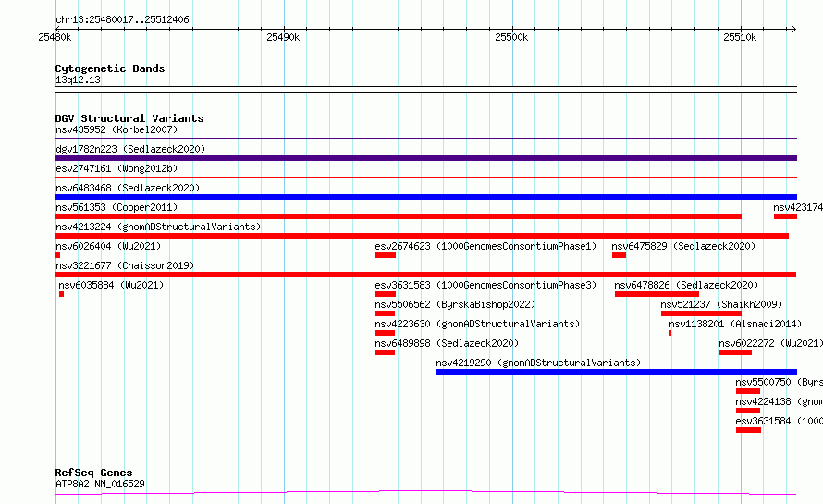Open nsv4213224 (gnomADStructuralVariants) label
The image size is (823, 504).
pos(158,227)
